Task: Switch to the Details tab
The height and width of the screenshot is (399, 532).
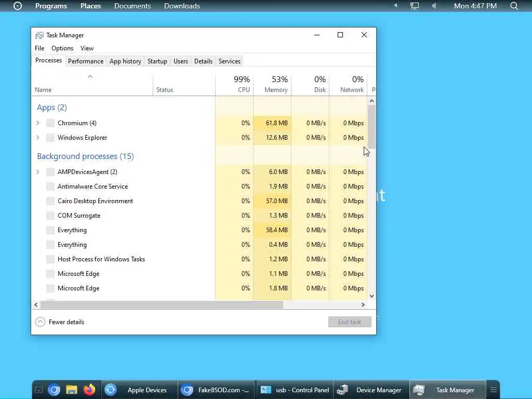Action: pyautogui.click(x=203, y=61)
